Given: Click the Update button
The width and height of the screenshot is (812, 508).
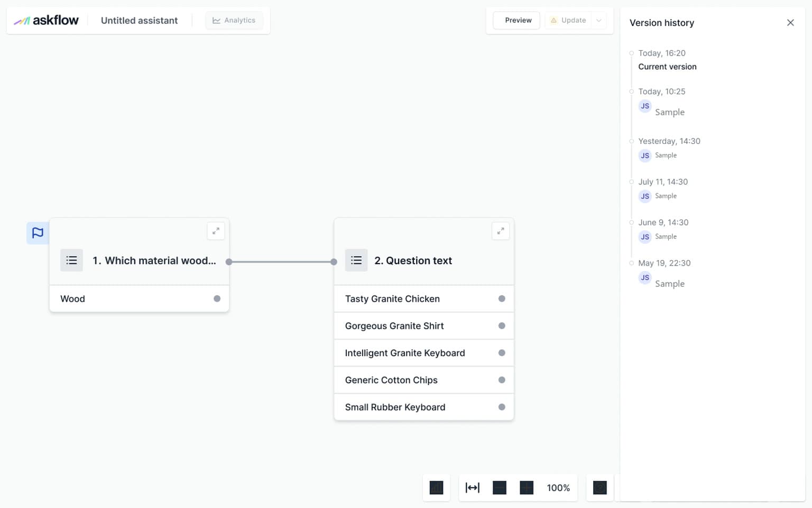Looking at the screenshot, I should (x=568, y=20).
